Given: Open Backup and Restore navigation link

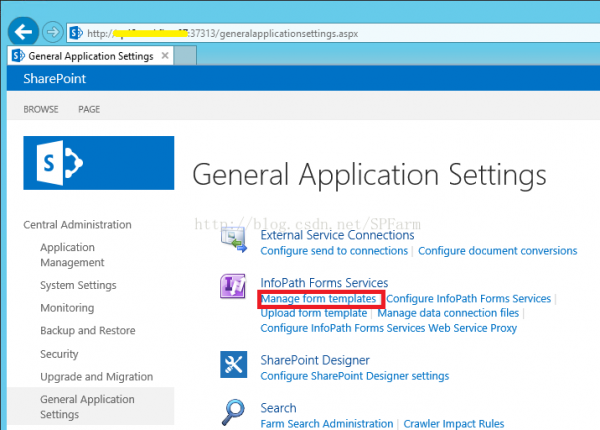Looking at the screenshot, I should coord(88,331).
